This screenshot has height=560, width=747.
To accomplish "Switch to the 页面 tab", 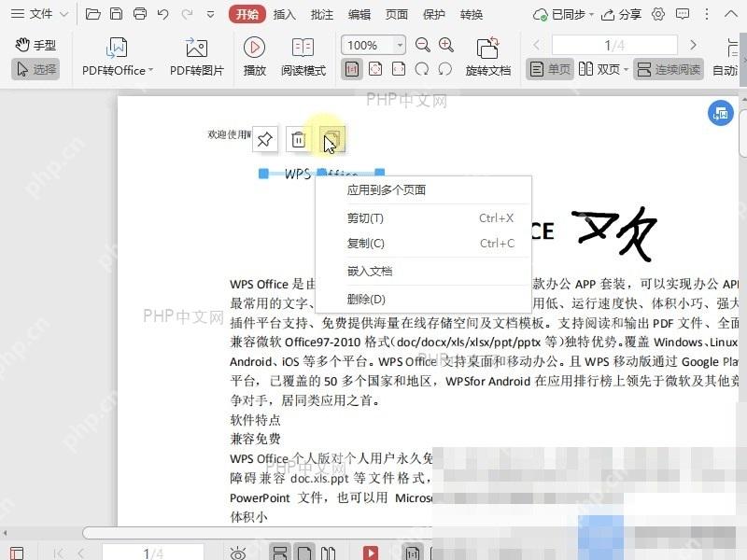I will pyautogui.click(x=396, y=15).
